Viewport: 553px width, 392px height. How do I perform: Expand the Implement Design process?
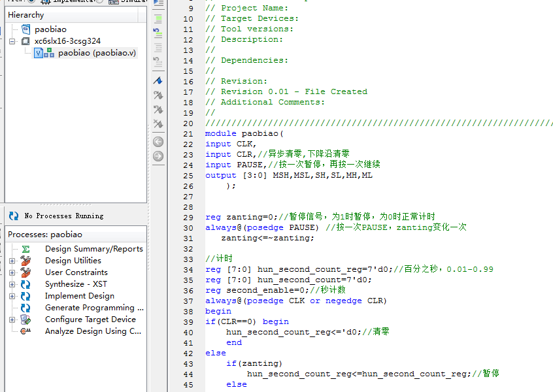coord(12,296)
